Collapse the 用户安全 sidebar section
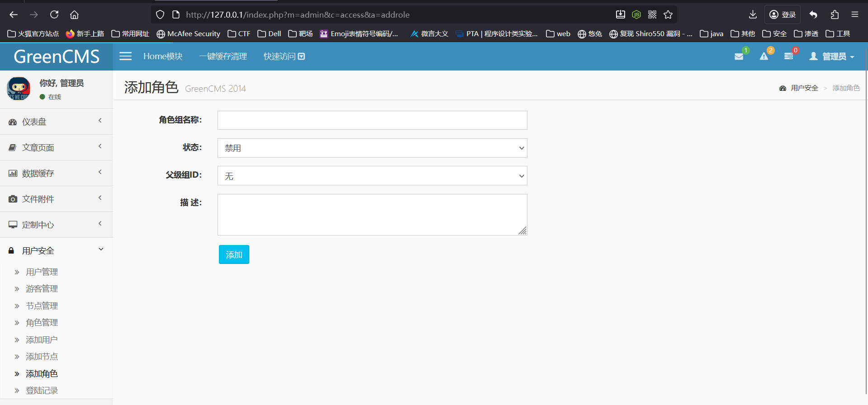 coord(56,250)
